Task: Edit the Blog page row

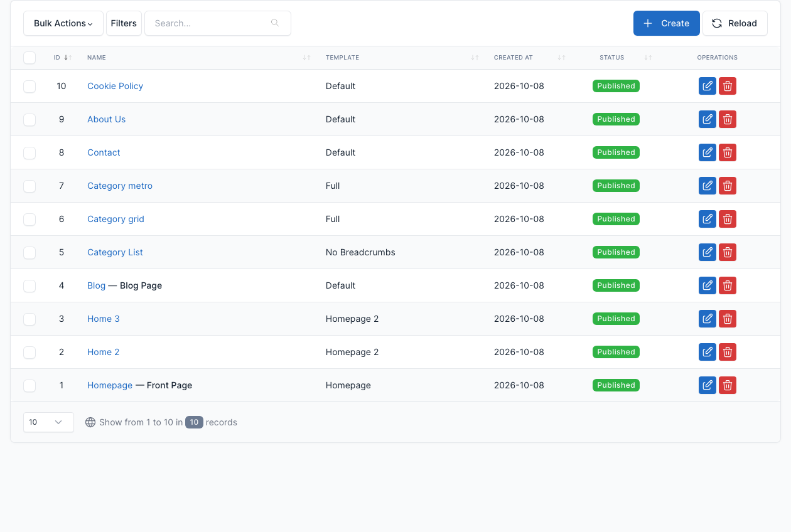Action: coord(708,285)
